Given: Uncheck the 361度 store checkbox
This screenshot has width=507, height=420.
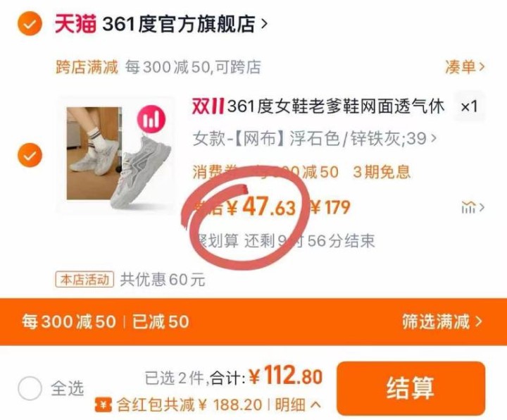Looking at the screenshot, I should (x=30, y=24).
